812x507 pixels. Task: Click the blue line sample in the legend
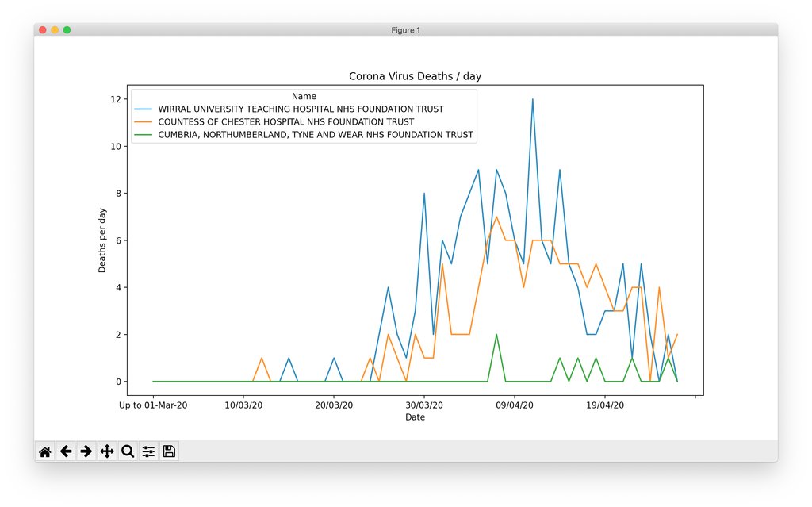pyautogui.click(x=144, y=109)
